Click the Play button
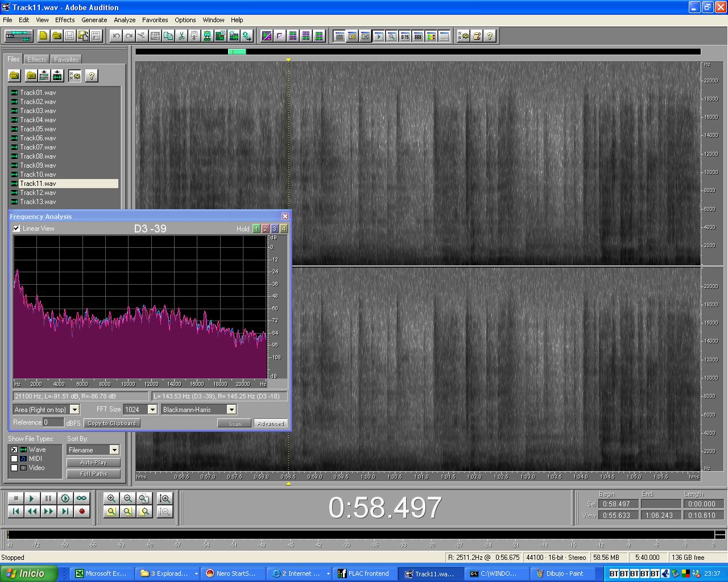The image size is (728, 582). [32, 498]
